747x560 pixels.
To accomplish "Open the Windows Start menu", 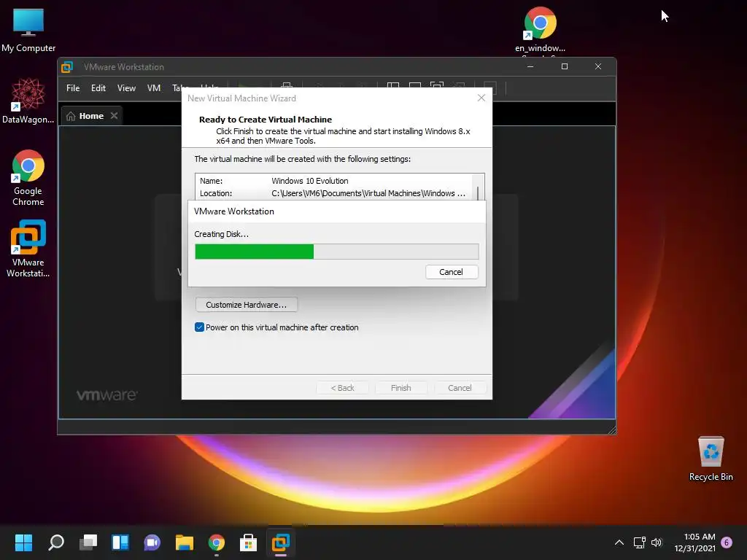I will (x=23, y=542).
